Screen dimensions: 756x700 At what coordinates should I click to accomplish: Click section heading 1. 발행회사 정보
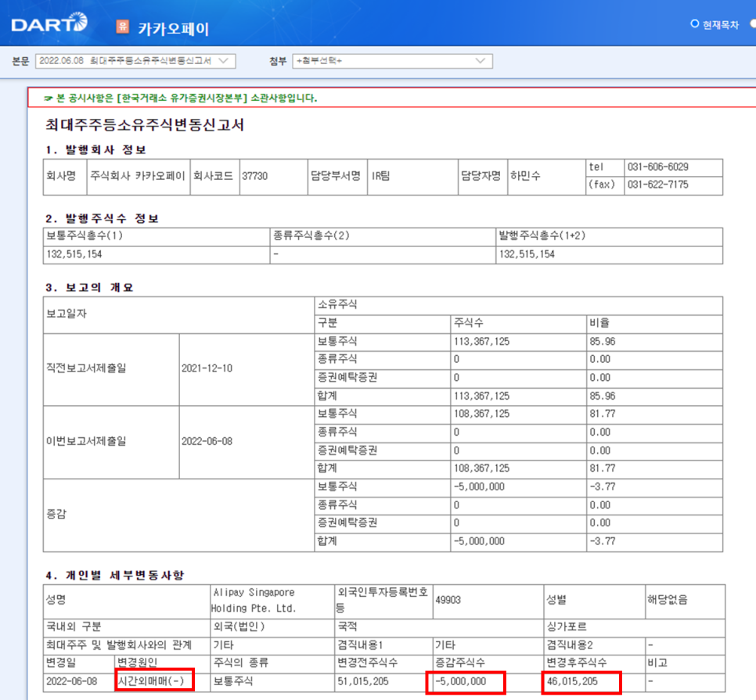(96, 150)
